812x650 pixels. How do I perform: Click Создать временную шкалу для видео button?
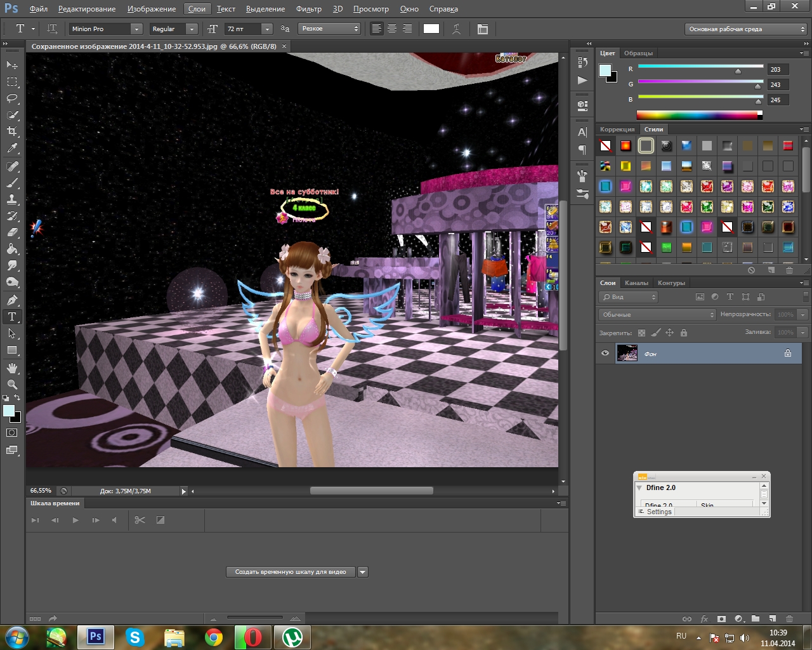pos(291,572)
